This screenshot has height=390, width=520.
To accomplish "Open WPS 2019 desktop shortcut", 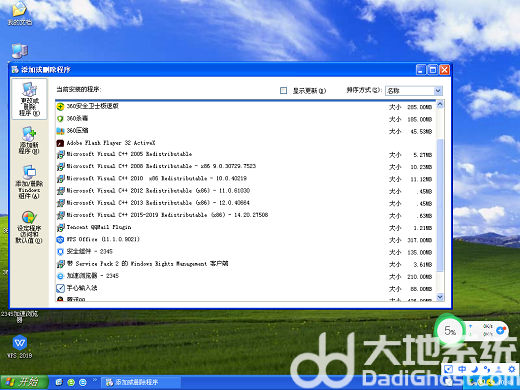I will (20, 346).
